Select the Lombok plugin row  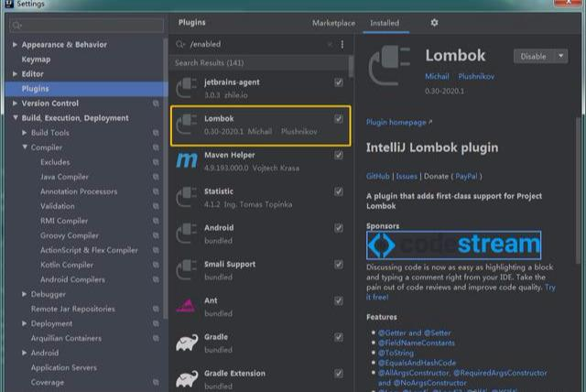click(260, 125)
